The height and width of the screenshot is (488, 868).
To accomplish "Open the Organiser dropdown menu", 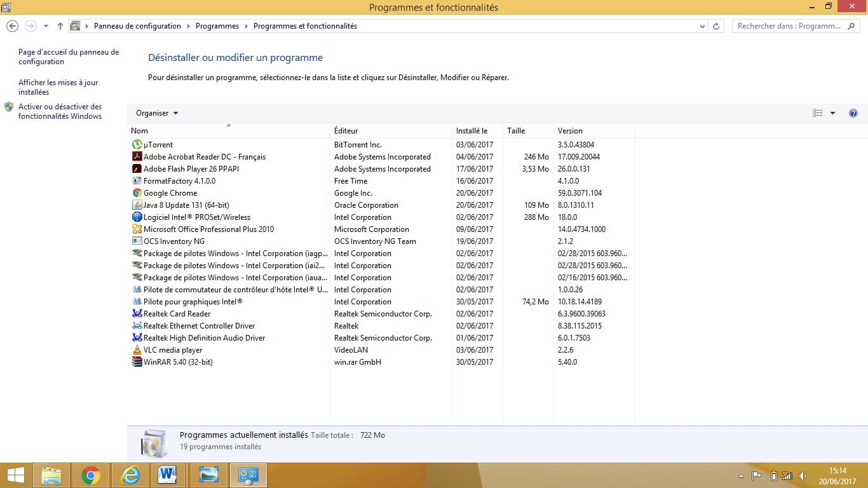I will pyautogui.click(x=157, y=113).
